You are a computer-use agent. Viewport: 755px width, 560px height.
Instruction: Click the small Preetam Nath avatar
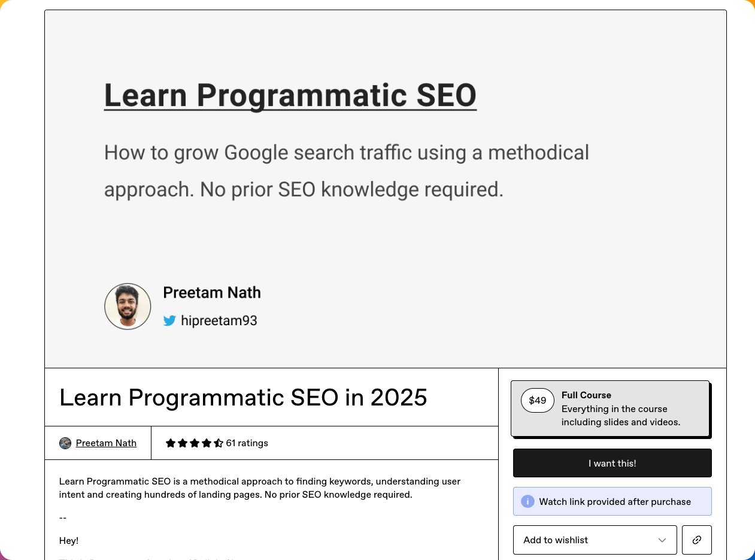65,443
